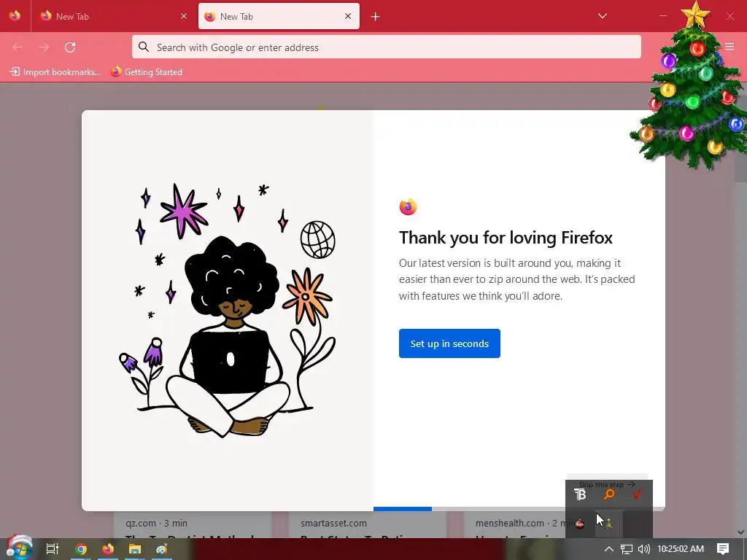Viewport: 747px width, 560px height.
Task: Open the volume speaker tray icon
Action: [643, 549]
